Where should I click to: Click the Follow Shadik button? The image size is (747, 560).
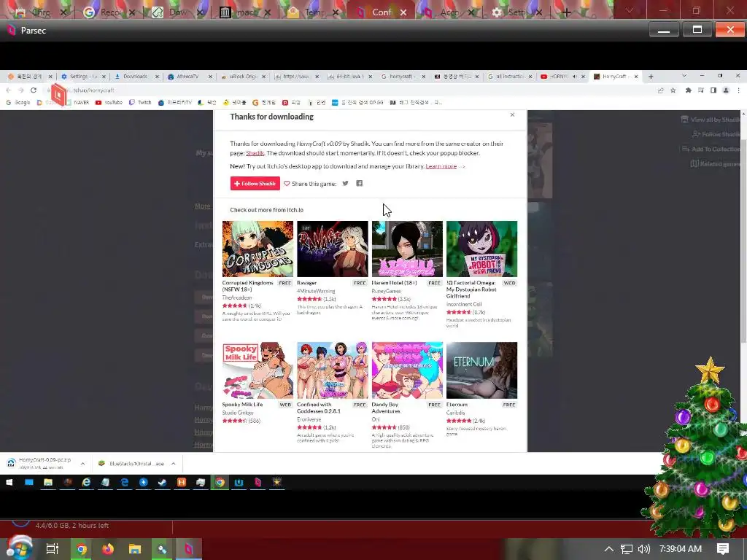click(x=255, y=183)
